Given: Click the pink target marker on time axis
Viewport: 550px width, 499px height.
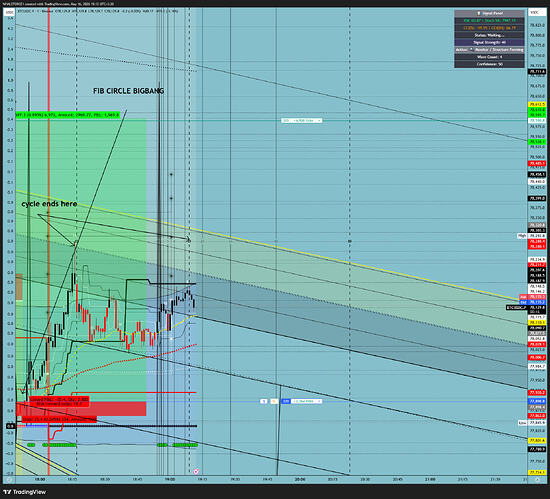Looking at the screenshot, I should [196, 472].
